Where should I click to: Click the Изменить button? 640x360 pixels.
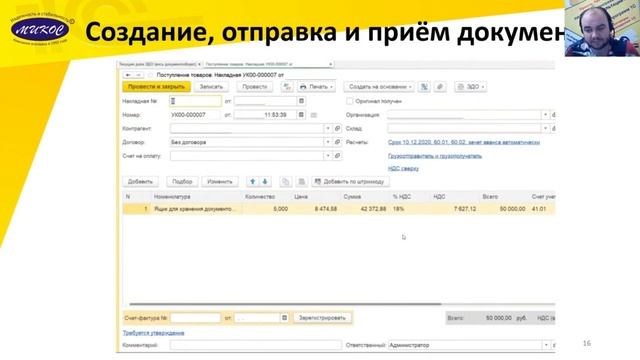point(220,182)
